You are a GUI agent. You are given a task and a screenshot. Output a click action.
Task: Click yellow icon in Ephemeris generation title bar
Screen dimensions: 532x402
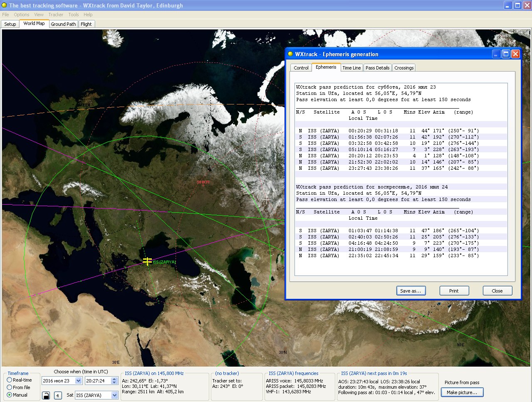(x=290, y=54)
